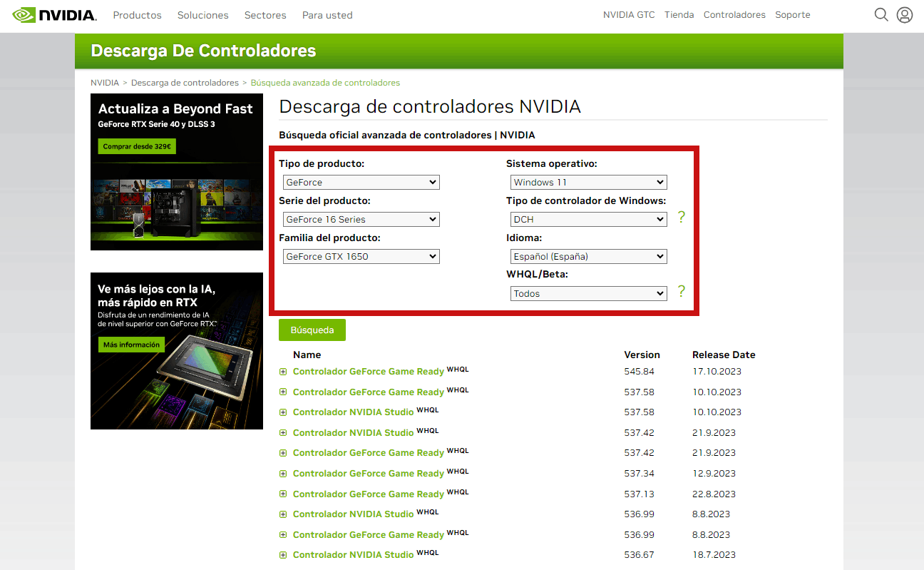The height and width of the screenshot is (570, 924).
Task: Open NVIDIA Studio driver link dated 21.9.2023
Action: pyautogui.click(x=354, y=432)
